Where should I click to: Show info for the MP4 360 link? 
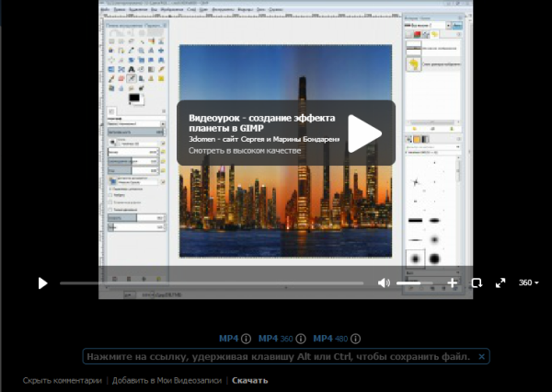click(x=300, y=339)
